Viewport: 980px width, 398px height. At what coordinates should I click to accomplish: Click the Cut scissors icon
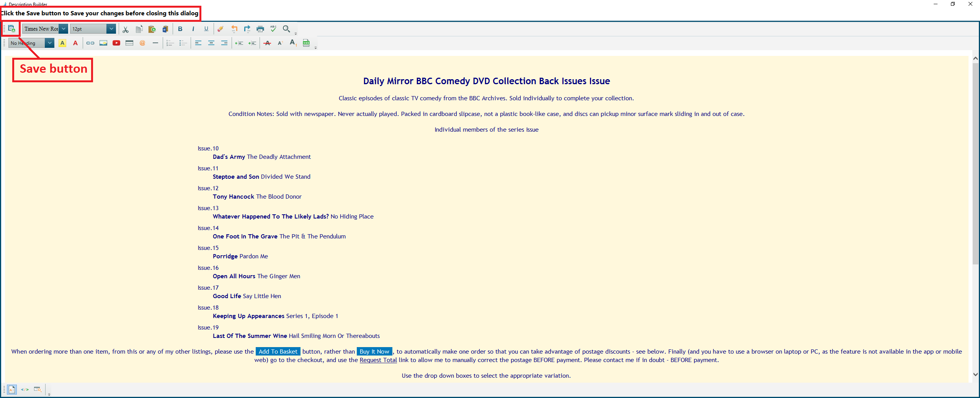126,29
